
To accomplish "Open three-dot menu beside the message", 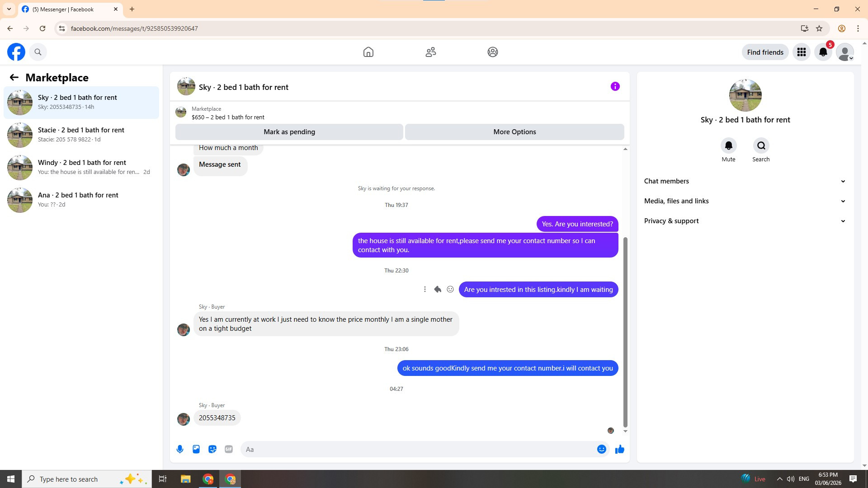I will pos(425,289).
